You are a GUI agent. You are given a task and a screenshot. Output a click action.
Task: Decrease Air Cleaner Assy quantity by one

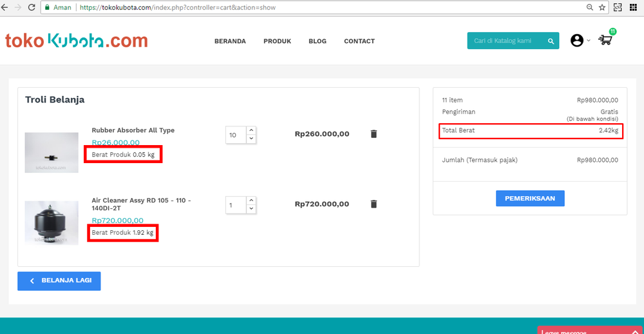(x=251, y=209)
